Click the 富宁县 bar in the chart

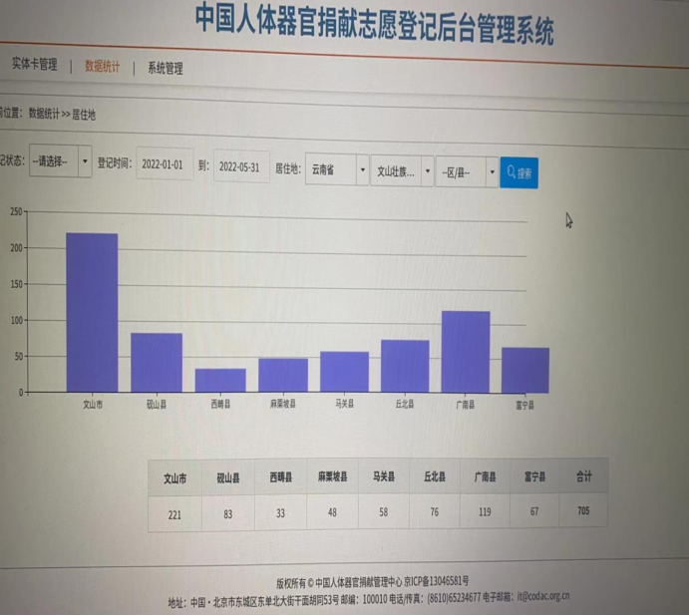[x=525, y=371]
